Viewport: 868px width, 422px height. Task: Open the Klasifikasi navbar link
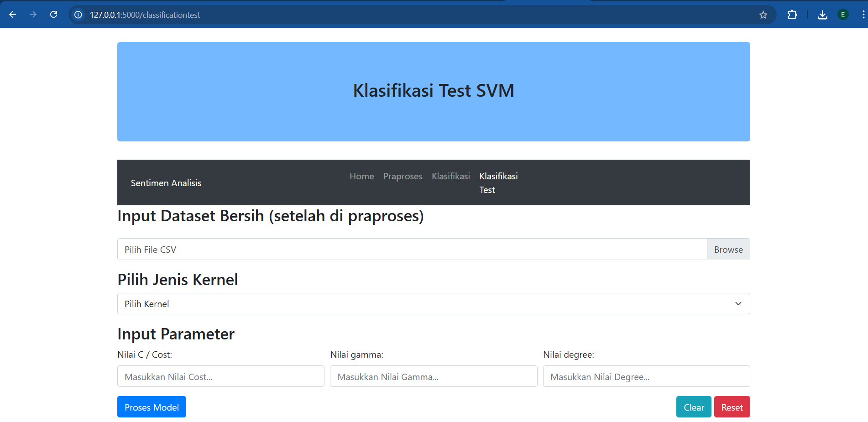coord(450,176)
